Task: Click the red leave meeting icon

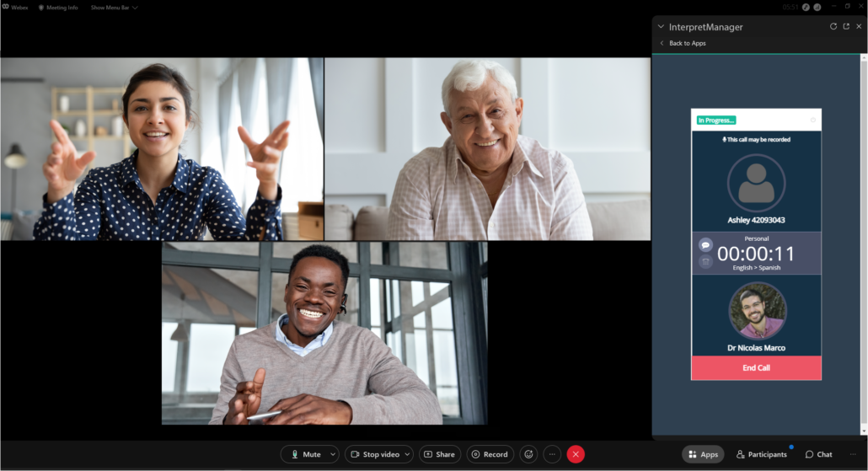Action: pyautogui.click(x=576, y=454)
